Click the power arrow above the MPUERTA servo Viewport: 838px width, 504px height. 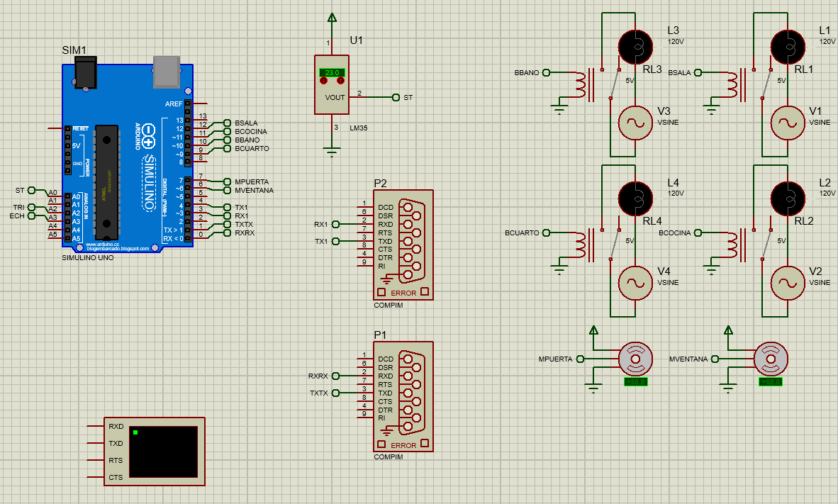pyautogui.click(x=593, y=330)
